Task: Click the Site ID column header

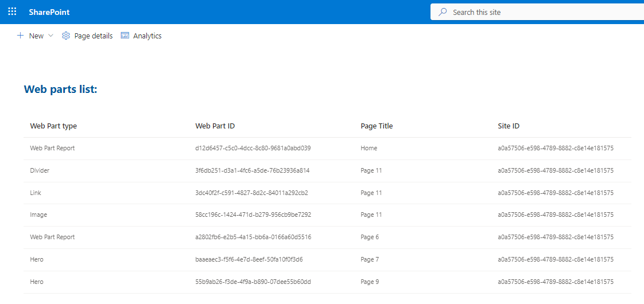Action: pos(509,126)
